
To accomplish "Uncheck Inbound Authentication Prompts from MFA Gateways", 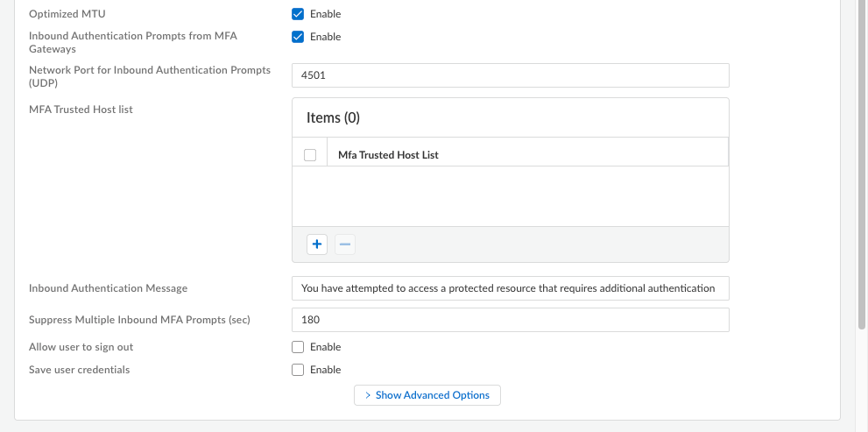I will (298, 37).
